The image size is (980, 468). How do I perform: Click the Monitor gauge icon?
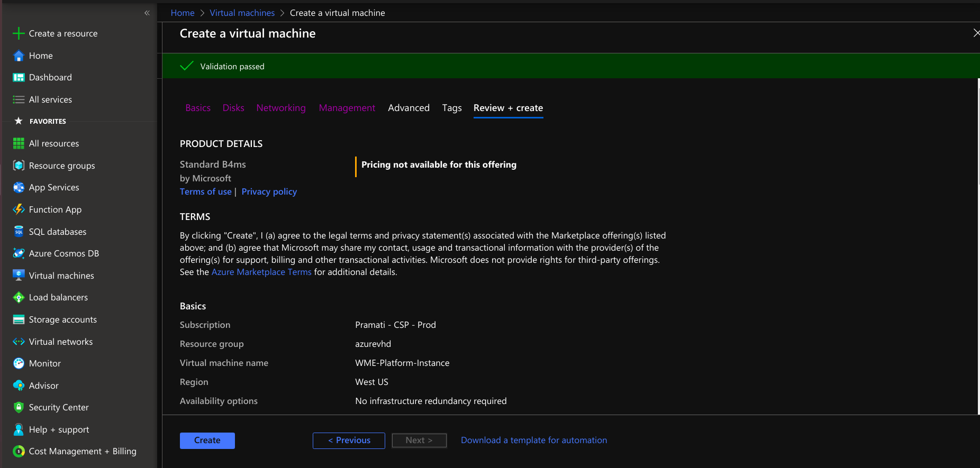(19, 363)
